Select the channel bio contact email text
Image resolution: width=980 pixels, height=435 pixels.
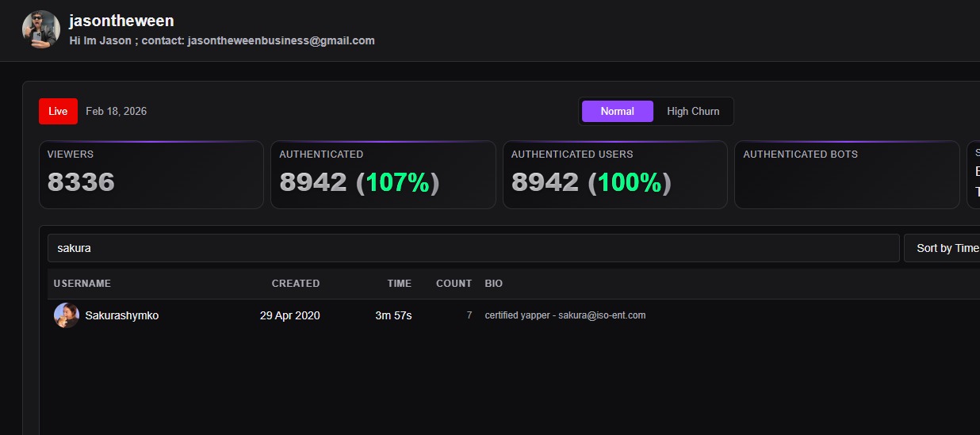click(x=281, y=40)
